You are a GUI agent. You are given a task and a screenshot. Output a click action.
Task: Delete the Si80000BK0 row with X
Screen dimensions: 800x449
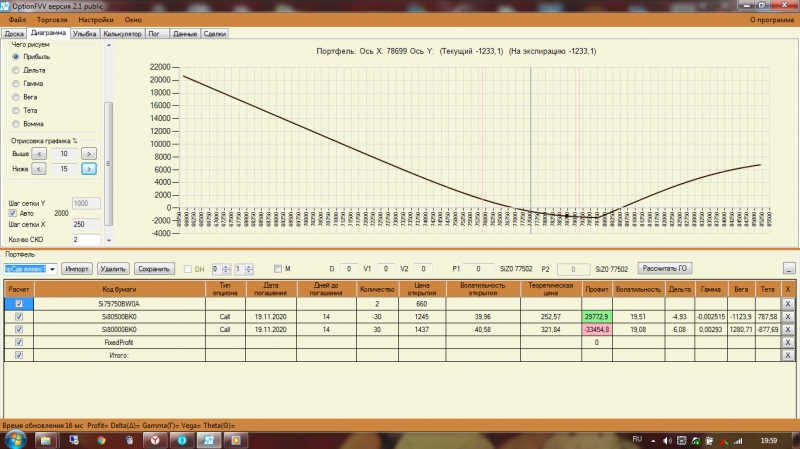click(788, 330)
